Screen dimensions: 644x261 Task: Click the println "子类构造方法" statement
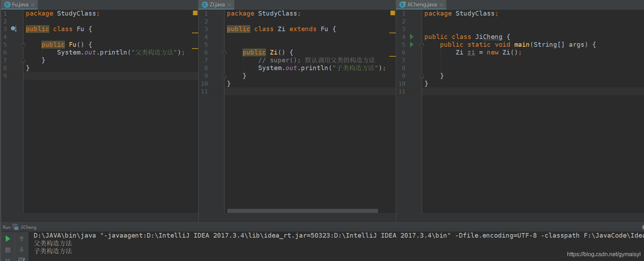[x=322, y=68]
